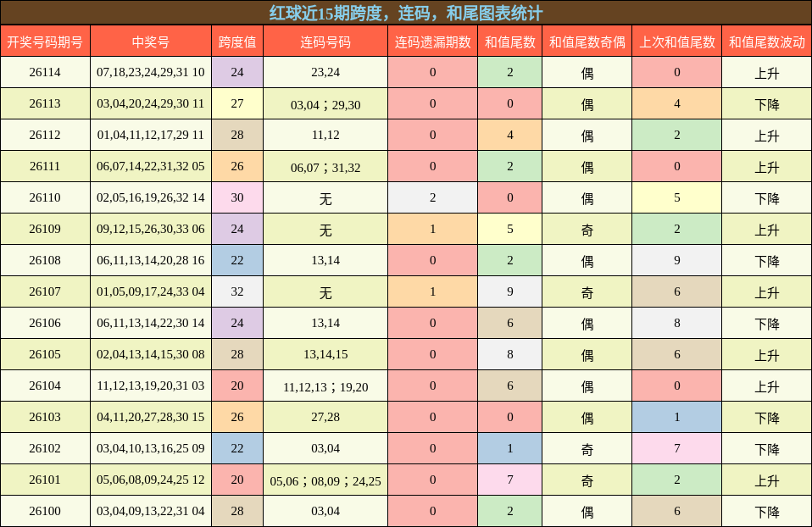Select winning numbers 04,11,20,27,28,30 15
This screenshot has width=812, height=527.
(x=151, y=417)
